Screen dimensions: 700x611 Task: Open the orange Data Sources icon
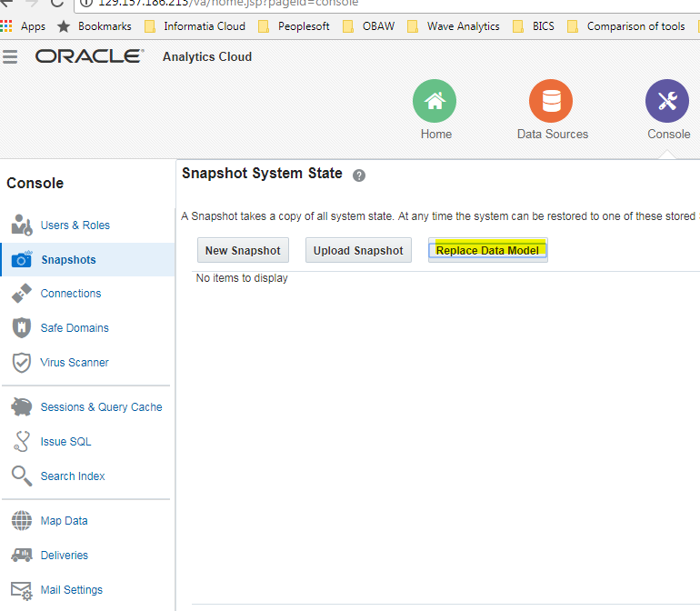[551, 101]
